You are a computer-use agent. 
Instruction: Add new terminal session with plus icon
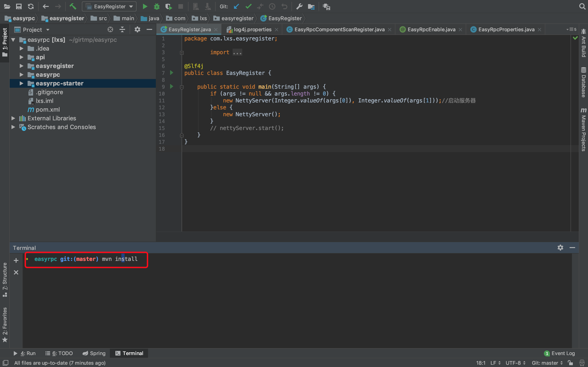click(16, 260)
